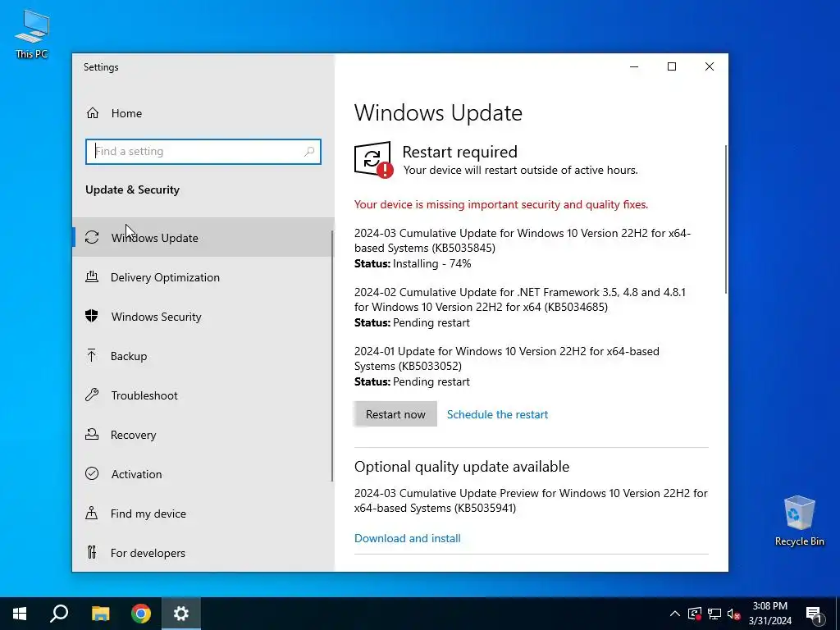This screenshot has width=840, height=630.
Task: Open the Backup settings page
Action: [203, 356]
